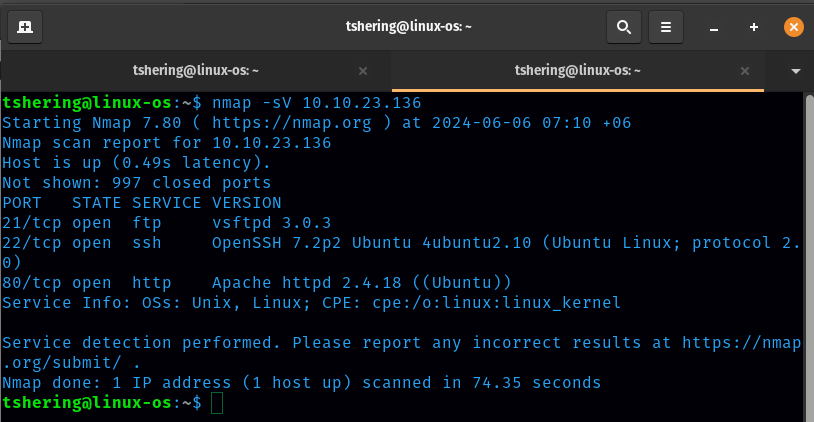
Task: Close the terminal with the orange X button
Action: (793, 27)
